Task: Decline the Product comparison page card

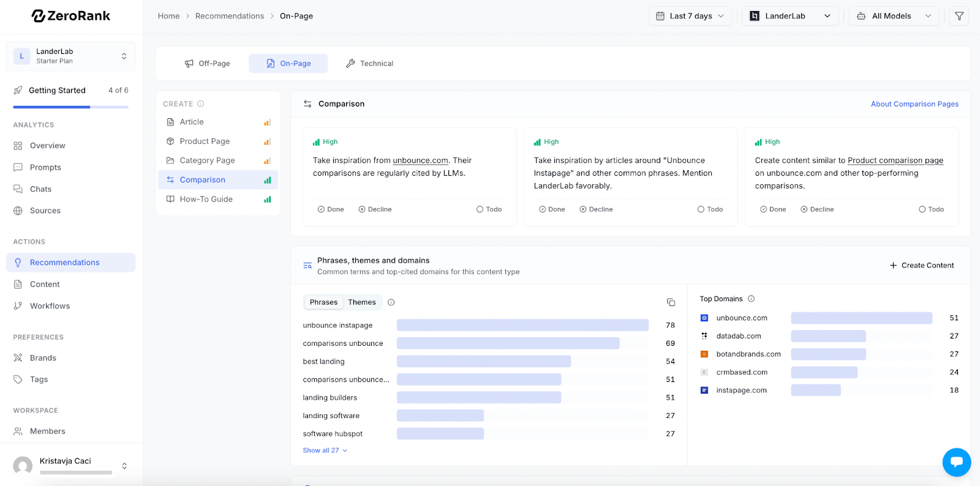Action: 817,209
